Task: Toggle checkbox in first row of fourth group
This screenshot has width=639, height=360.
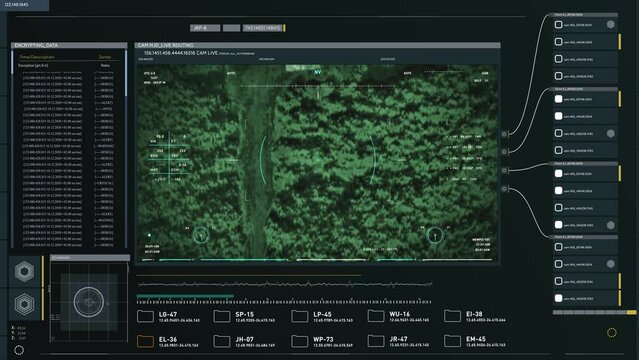Action: click(559, 247)
